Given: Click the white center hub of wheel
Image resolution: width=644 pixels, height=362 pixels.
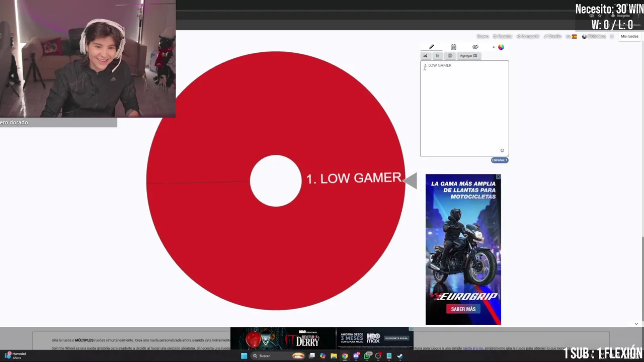Looking at the screenshot, I should [276, 180].
